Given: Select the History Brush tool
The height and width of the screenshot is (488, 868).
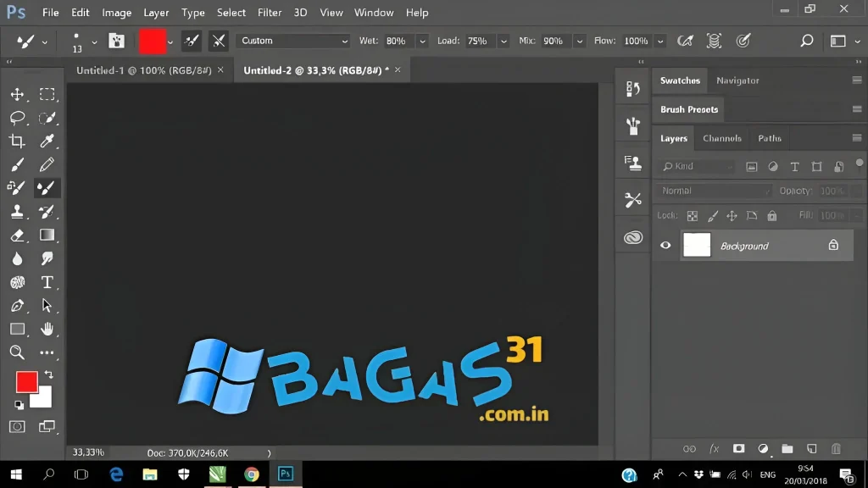Looking at the screenshot, I should coord(47,211).
